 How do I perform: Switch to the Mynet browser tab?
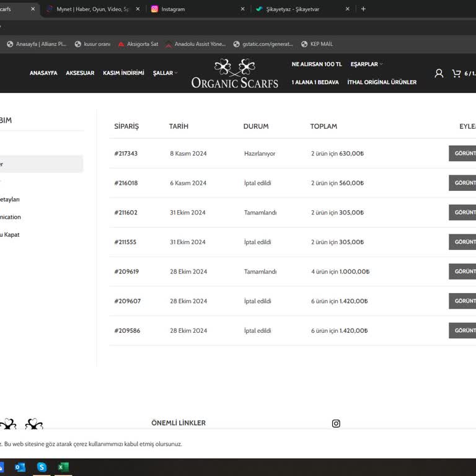[x=92, y=9]
